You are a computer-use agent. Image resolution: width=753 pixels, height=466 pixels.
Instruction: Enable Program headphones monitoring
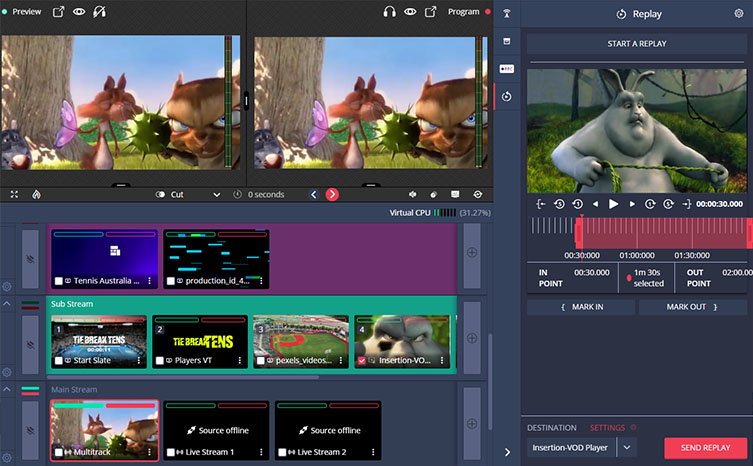[x=389, y=12]
